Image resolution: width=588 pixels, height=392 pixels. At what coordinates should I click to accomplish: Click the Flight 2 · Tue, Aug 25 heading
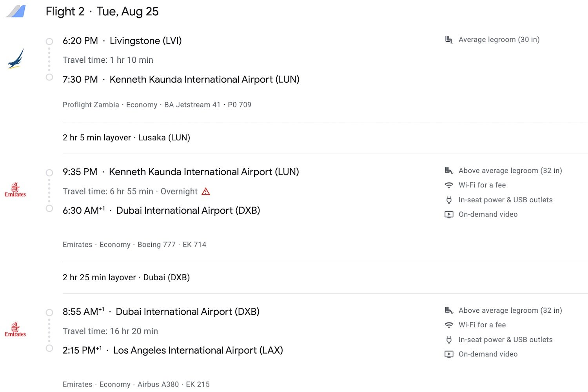(x=102, y=12)
